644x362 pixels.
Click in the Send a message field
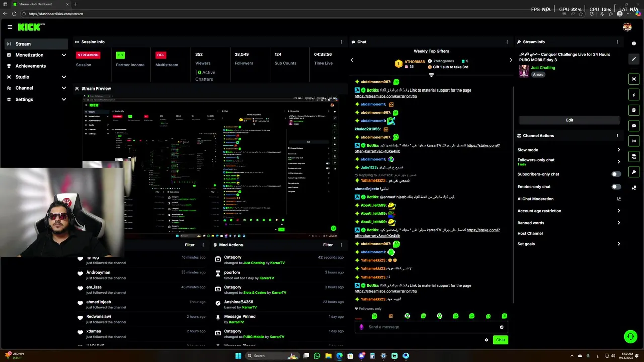click(431, 327)
